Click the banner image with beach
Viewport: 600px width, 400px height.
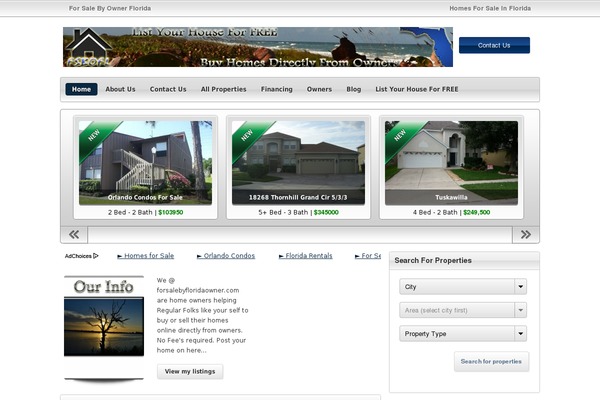(258, 47)
